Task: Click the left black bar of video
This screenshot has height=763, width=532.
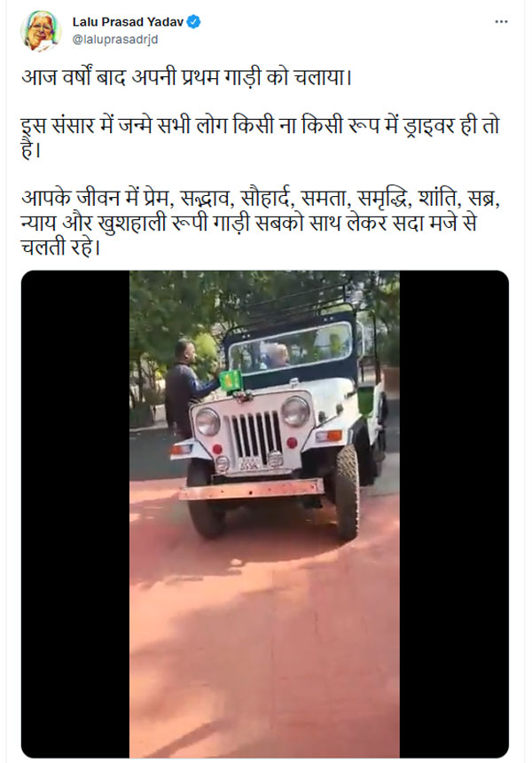Action: tap(75, 514)
